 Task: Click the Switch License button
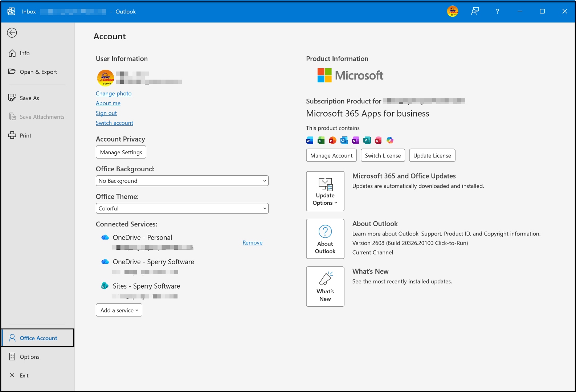383,155
